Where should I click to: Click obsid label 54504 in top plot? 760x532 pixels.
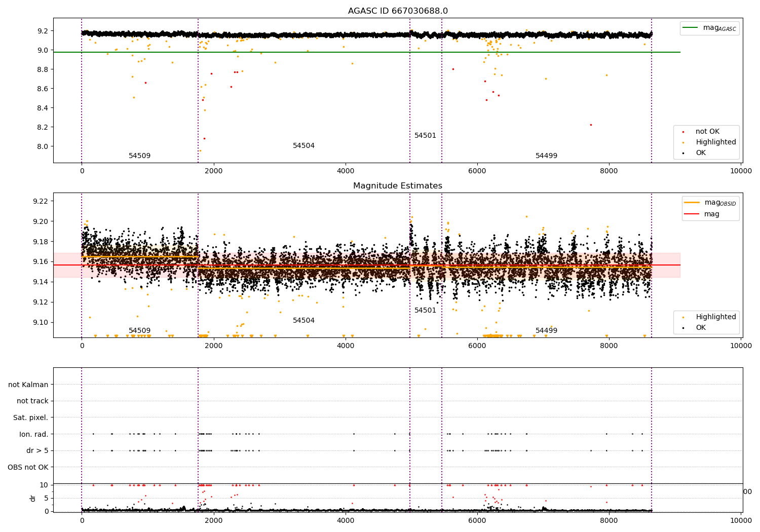tap(303, 145)
